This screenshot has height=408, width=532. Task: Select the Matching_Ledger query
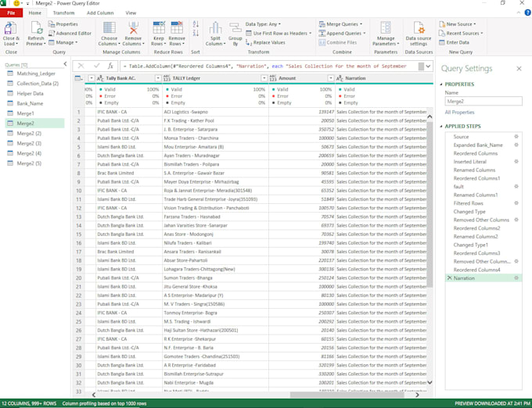pos(36,73)
